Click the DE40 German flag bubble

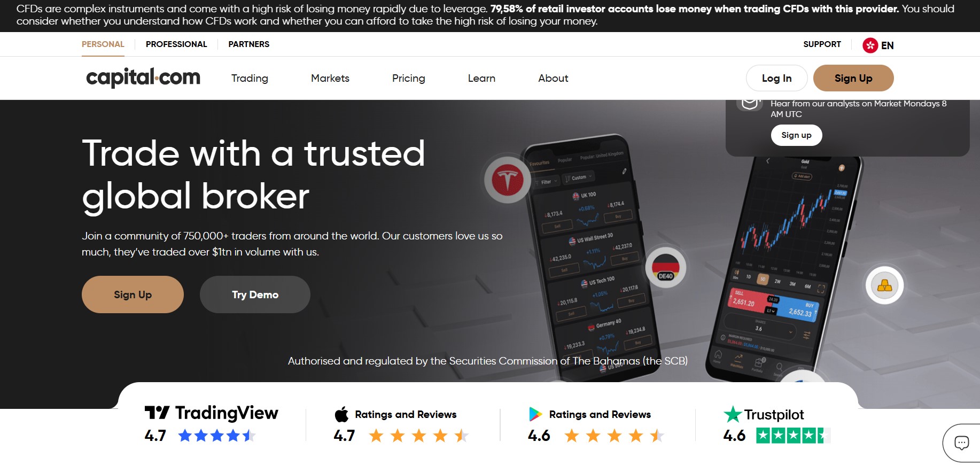(665, 267)
